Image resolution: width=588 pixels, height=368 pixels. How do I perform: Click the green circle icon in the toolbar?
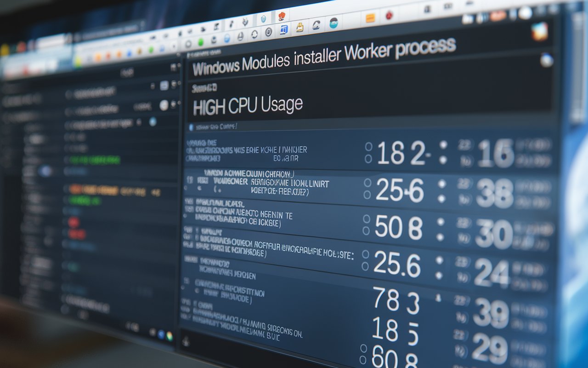tap(200, 42)
